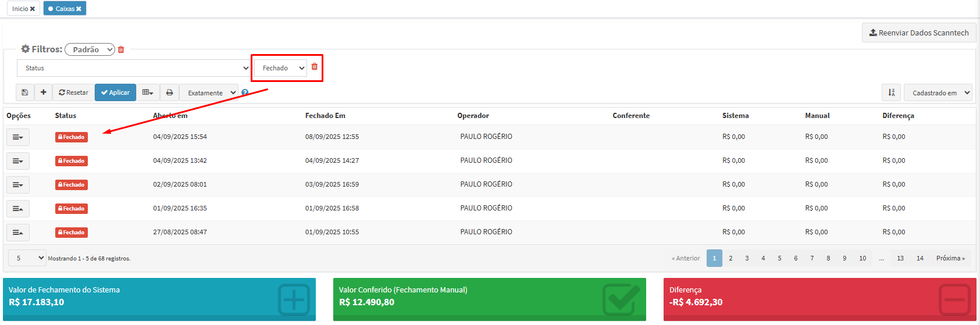
Task: Open options menu for 27/08/2025 08:47 row
Action: pos(18,233)
